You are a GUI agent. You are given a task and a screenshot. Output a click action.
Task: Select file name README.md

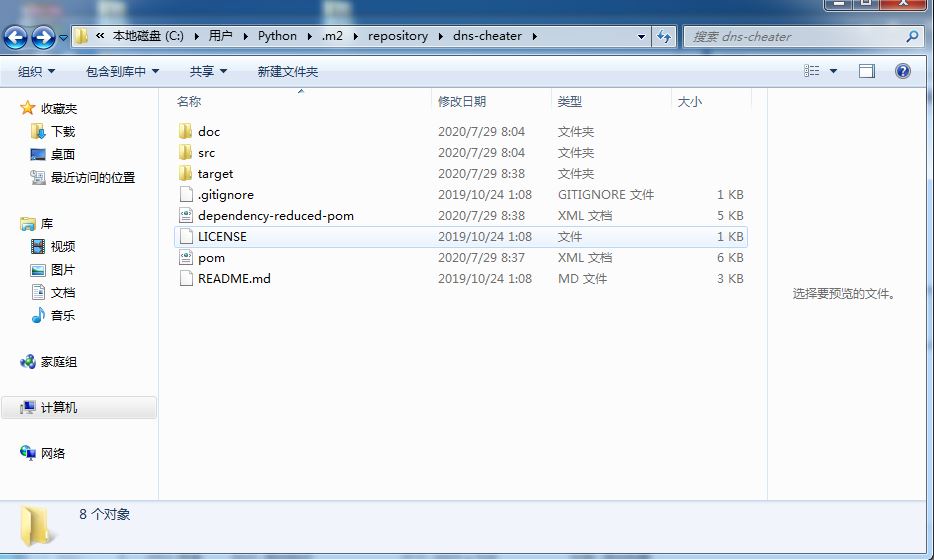click(x=234, y=279)
